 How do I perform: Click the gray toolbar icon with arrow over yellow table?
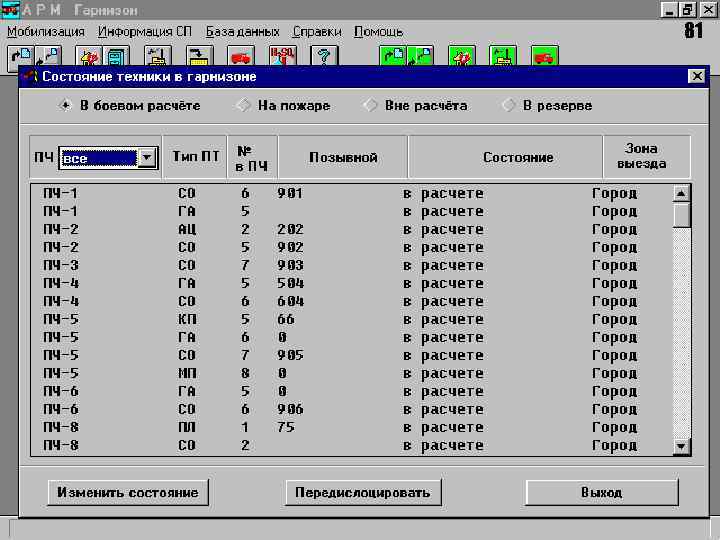(199, 56)
